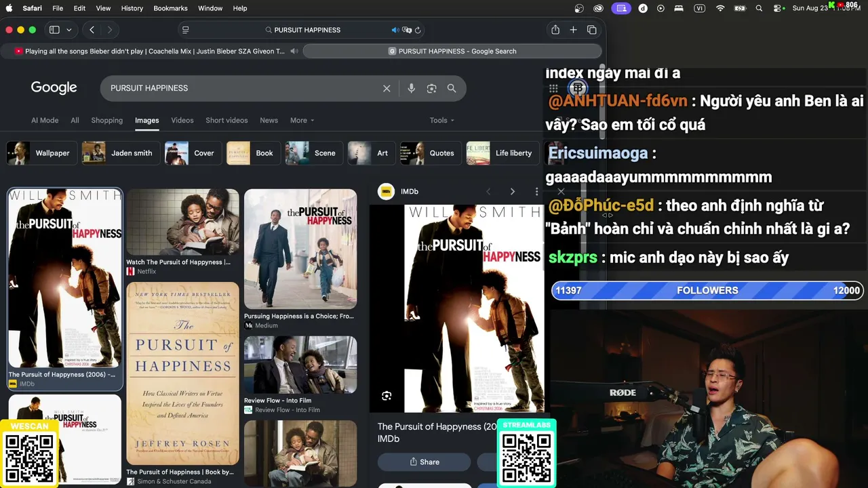Screen dimensions: 868x488
Task: Open the Bookmarks menu
Action: click(170, 8)
